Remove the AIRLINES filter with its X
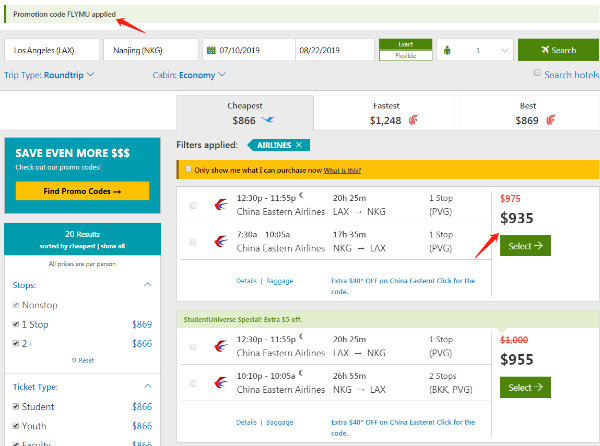 coord(299,145)
